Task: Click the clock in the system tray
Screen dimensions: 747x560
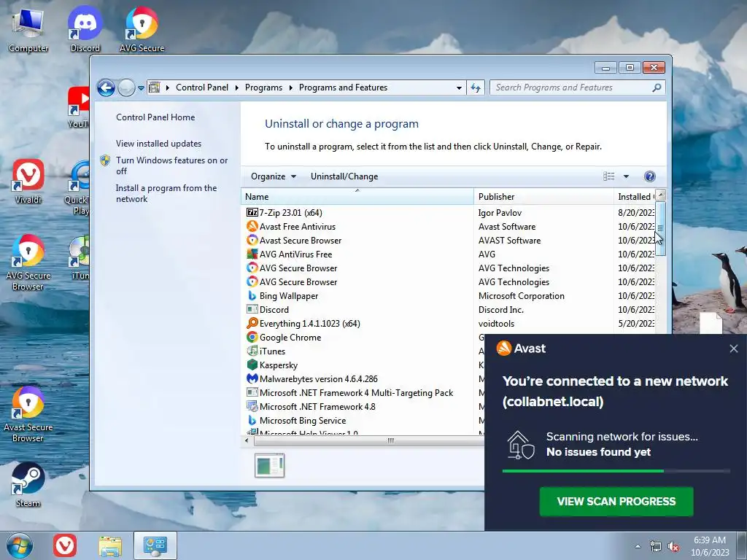Action: click(710, 545)
